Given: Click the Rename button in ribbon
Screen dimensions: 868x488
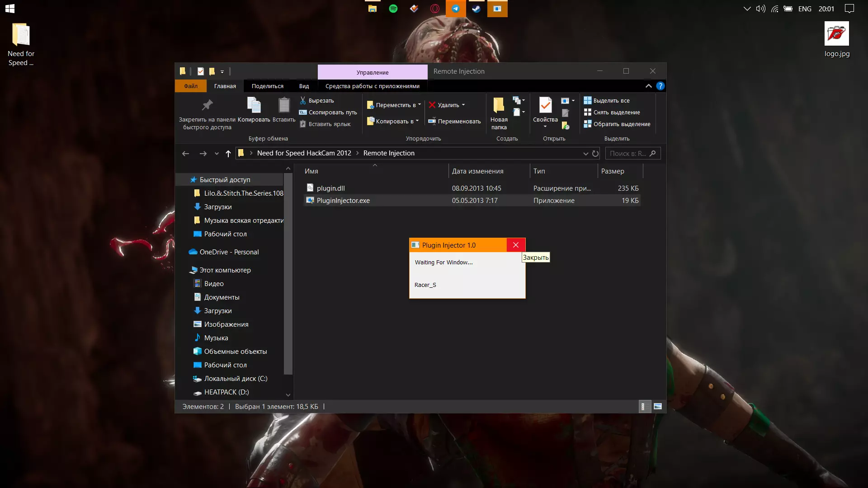Looking at the screenshot, I should 454,121.
